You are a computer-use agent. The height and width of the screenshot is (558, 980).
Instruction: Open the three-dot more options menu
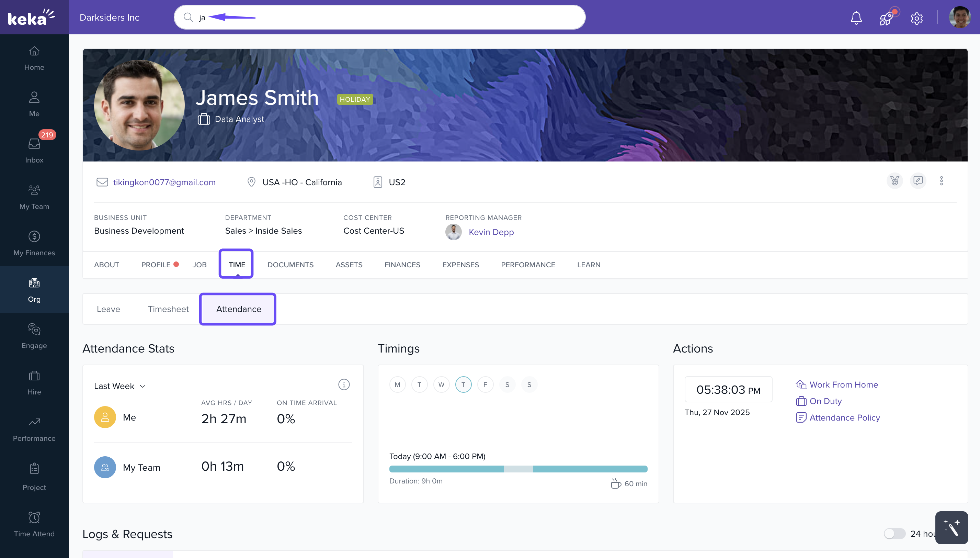tap(941, 181)
